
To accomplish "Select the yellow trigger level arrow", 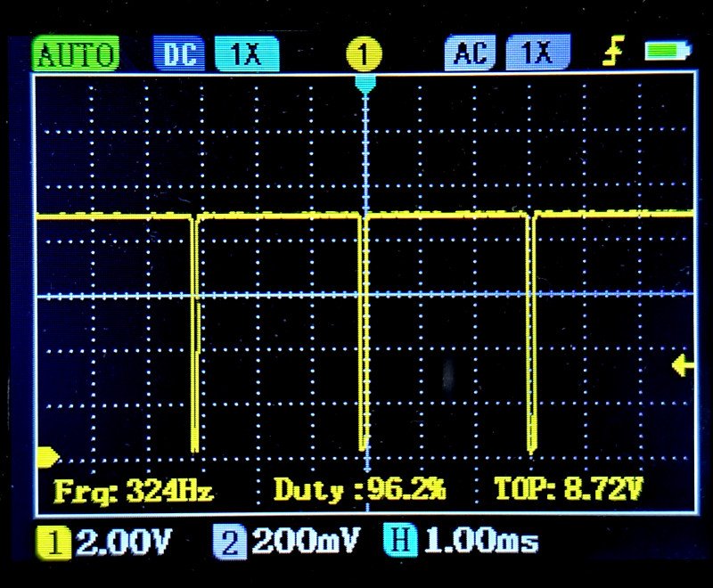I will tap(683, 364).
